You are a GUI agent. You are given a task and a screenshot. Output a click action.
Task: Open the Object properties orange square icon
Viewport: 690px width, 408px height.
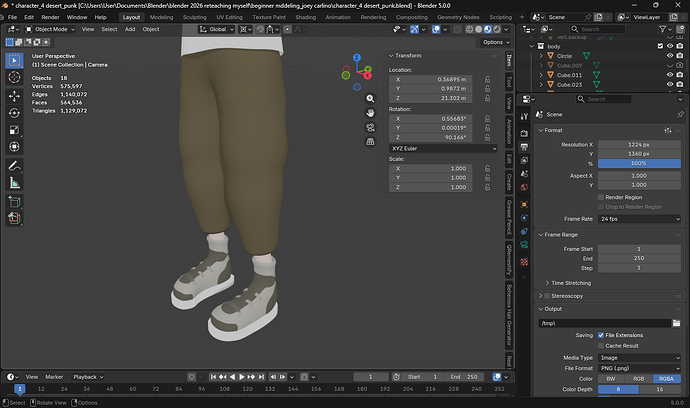524,204
